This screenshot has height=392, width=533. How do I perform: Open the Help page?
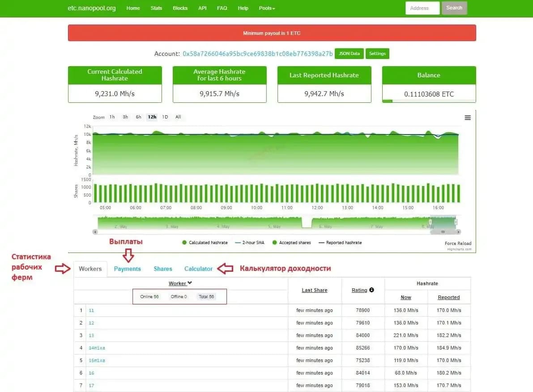pyautogui.click(x=243, y=8)
